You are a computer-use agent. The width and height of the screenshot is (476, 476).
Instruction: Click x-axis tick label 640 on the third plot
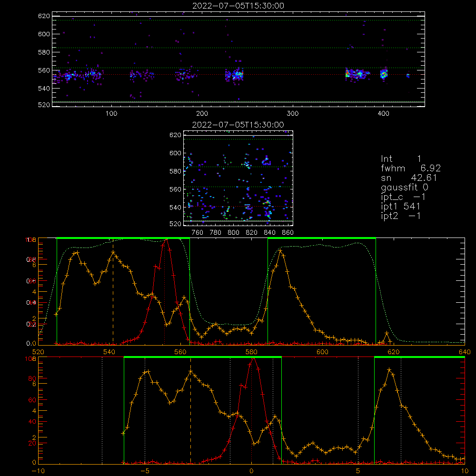[x=465, y=352]
